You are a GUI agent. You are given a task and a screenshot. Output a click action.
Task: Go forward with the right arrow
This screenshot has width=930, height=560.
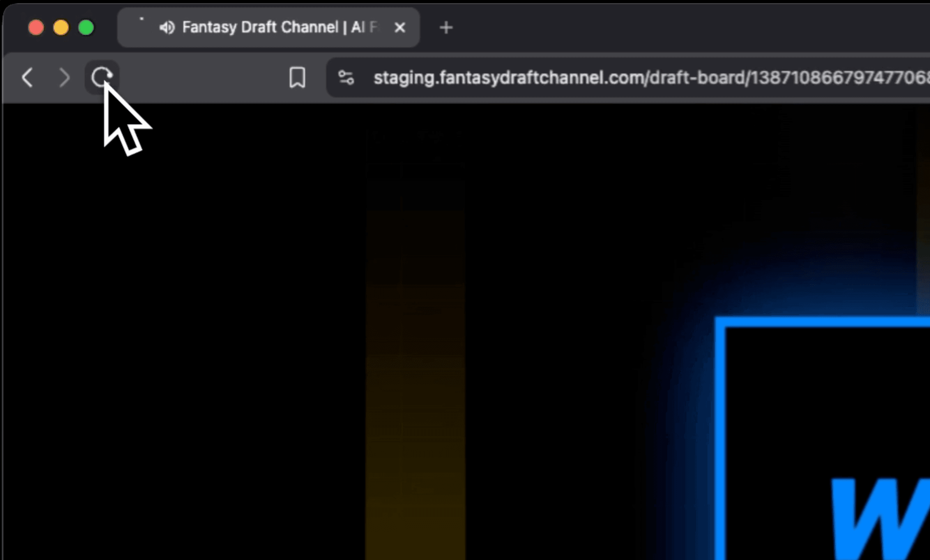(64, 77)
